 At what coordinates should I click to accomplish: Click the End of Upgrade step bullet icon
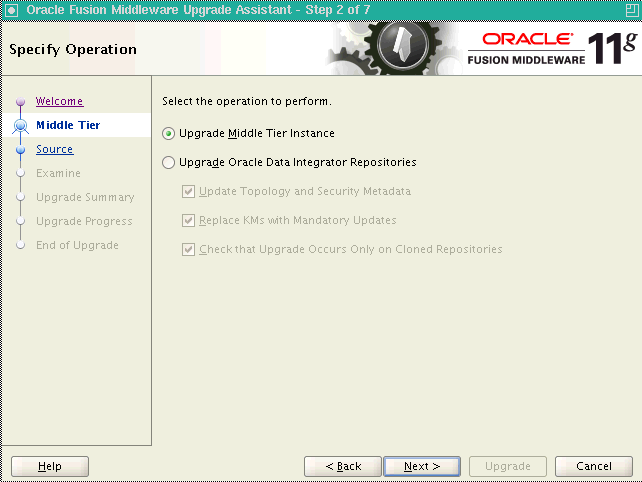pyautogui.click(x=20, y=245)
